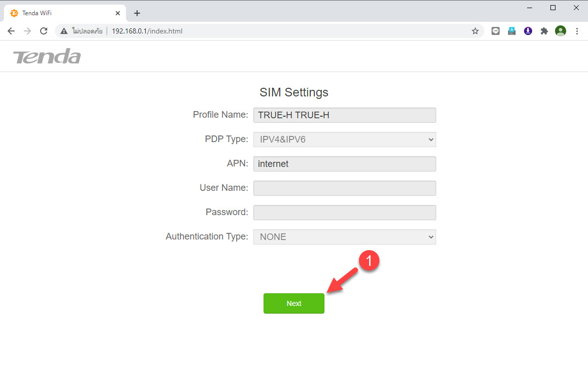Viewport: 588px width, 377px height.
Task: Open the Authentication Type dropdown
Action: pos(344,237)
